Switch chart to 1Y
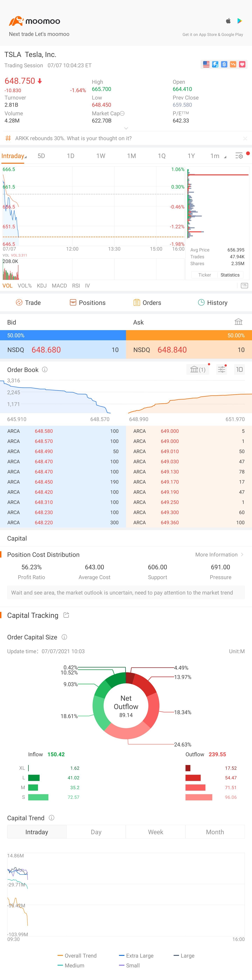 (x=191, y=156)
